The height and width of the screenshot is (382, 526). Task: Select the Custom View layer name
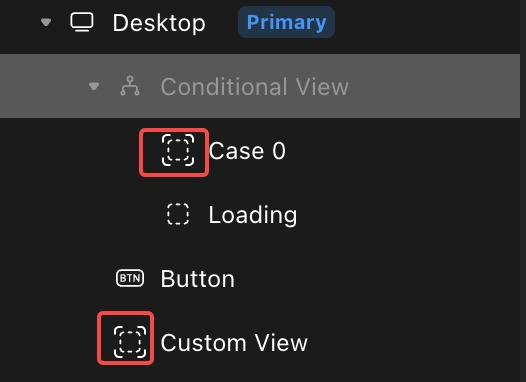tap(234, 343)
